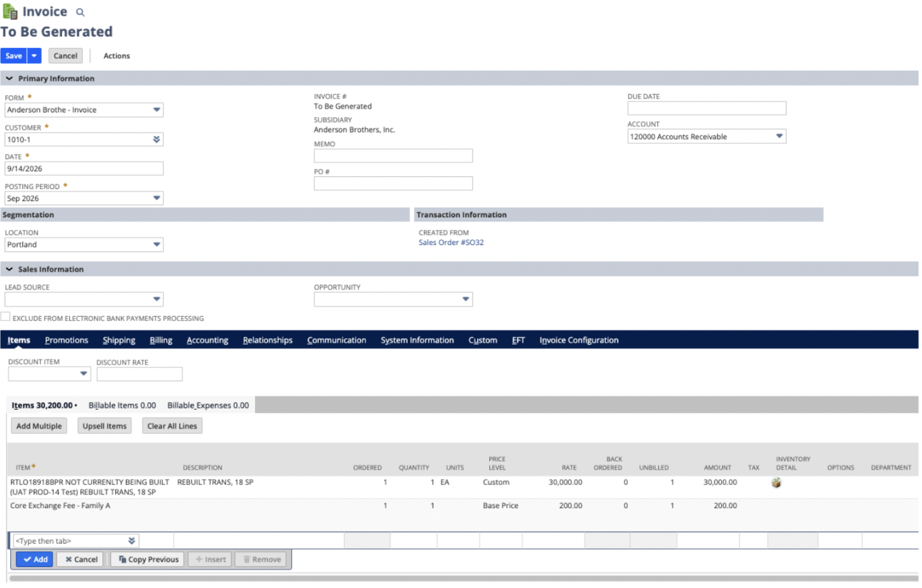Image resolution: width=922 pixels, height=588 pixels.
Task: Cancel the item line edit
Action: tap(81, 559)
